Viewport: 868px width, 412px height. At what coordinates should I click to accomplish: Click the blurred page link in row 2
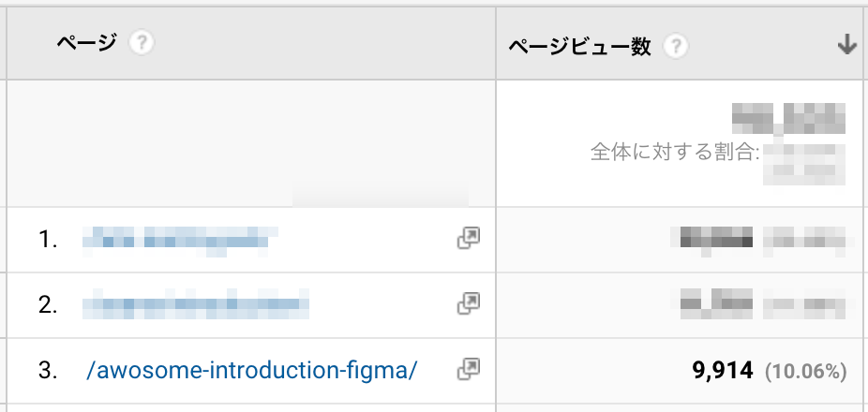point(195,304)
